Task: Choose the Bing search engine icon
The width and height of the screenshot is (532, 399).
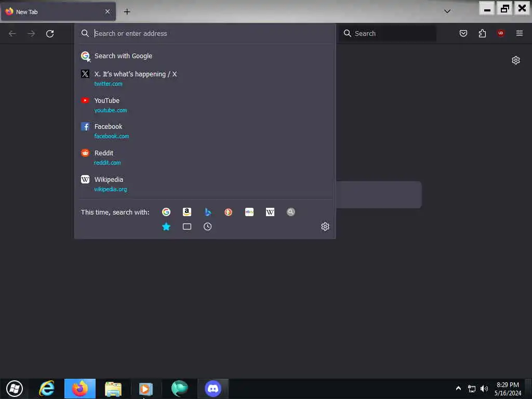Action: [x=208, y=212]
